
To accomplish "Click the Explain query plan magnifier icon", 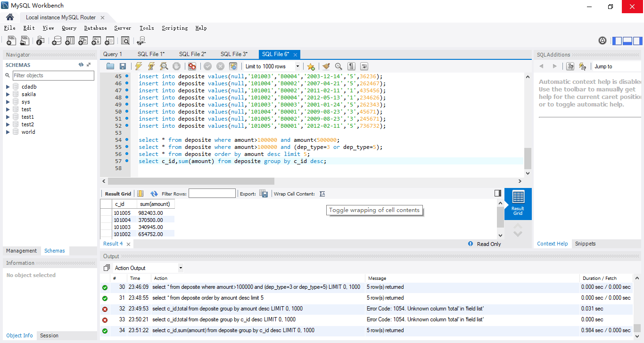I will (164, 66).
